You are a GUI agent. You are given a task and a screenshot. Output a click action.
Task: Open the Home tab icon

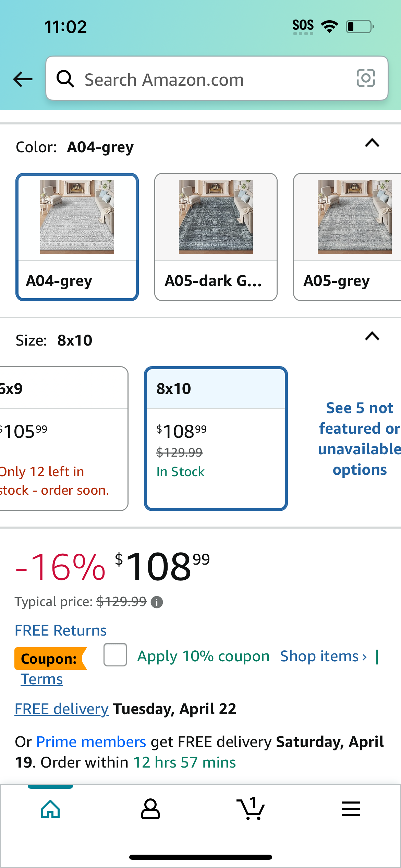click(x=50, y=809)
